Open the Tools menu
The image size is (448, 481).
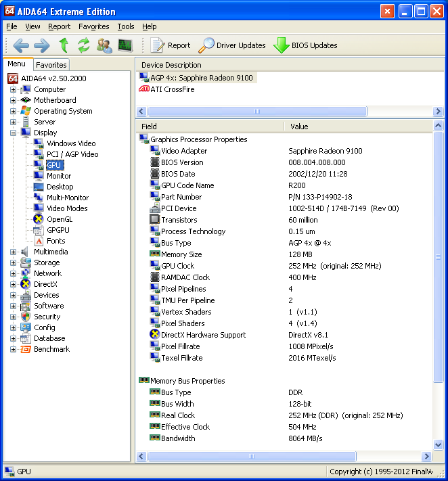(126, 26)
